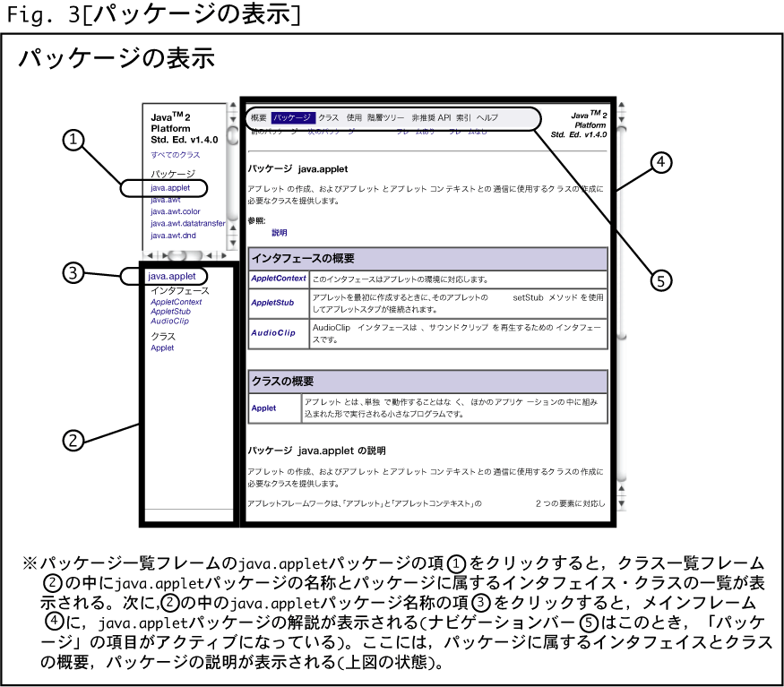The image size is (784, 687).
Task: Click the 参照: label in main frame
Action: [256, 220]
